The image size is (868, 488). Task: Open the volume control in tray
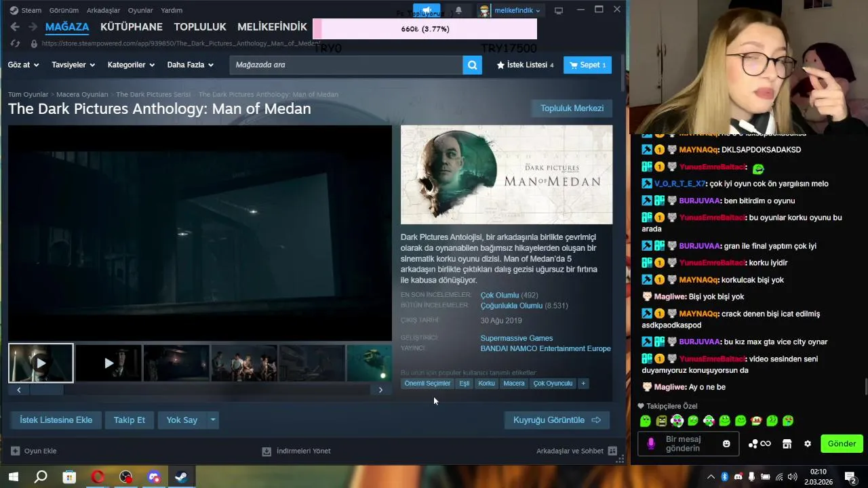click(x=793, y=477)
